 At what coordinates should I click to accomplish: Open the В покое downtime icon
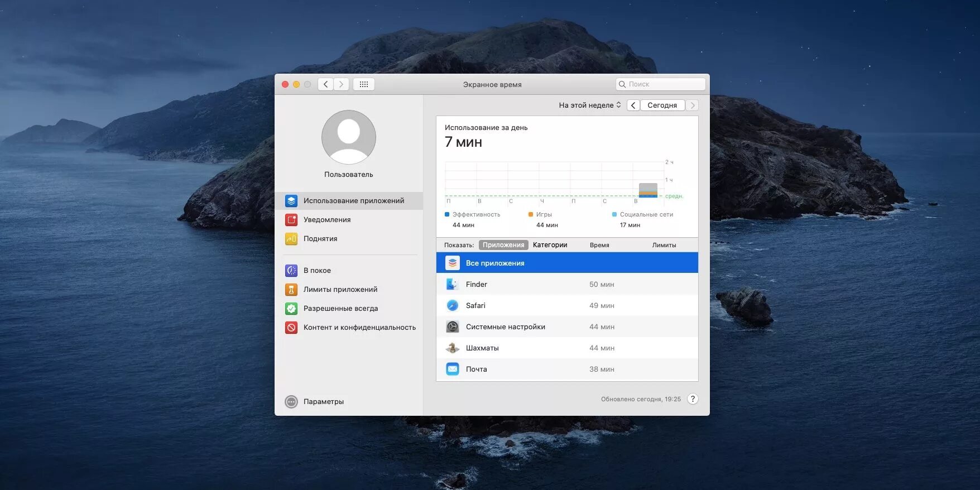click(291, 271)
